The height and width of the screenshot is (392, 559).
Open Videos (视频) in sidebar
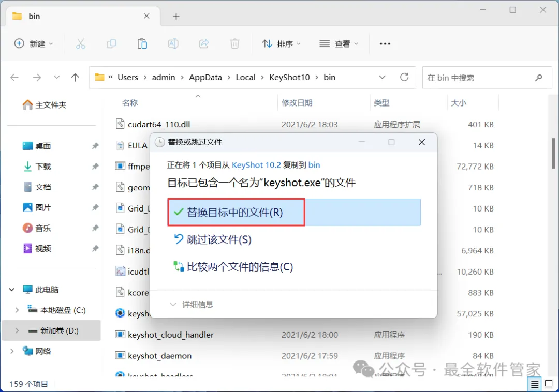coord(37,249)
